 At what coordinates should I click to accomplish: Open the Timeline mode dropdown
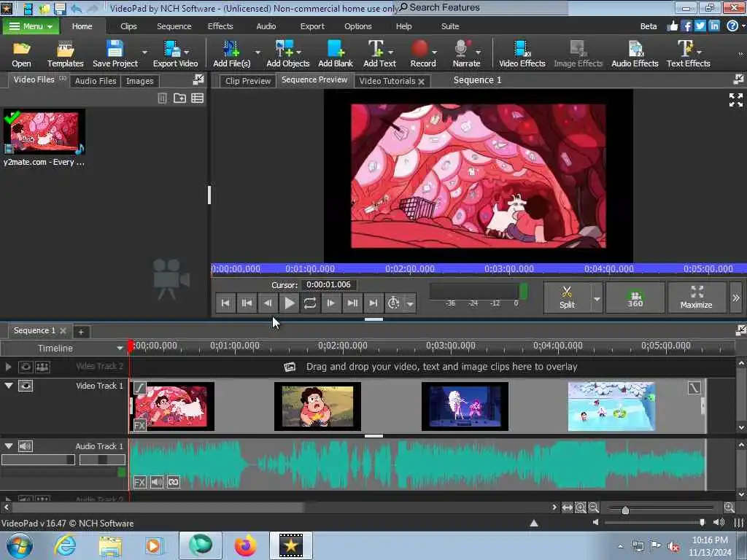coord(120,348)
